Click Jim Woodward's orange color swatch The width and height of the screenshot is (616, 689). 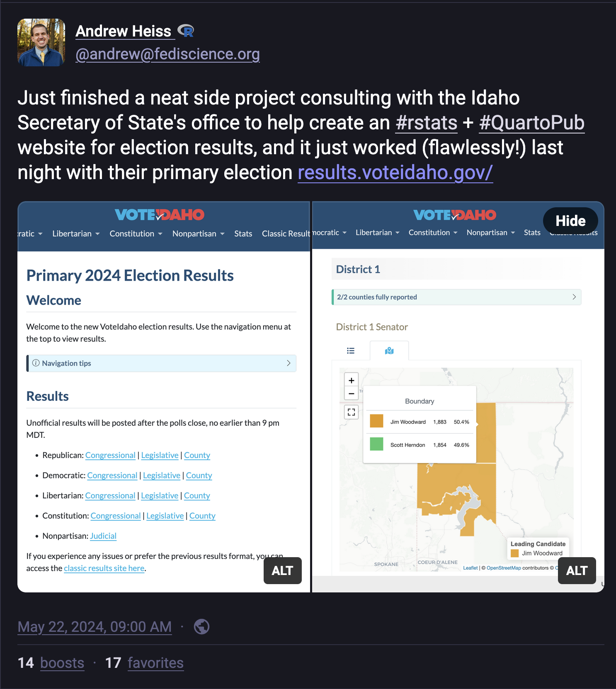pos(376,421)
